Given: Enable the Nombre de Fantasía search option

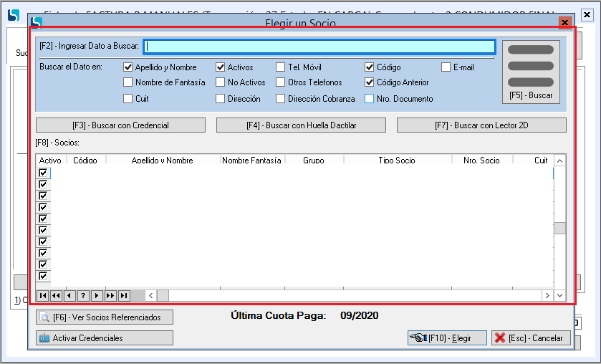Looking at the screenshot, I should point(128,82).
